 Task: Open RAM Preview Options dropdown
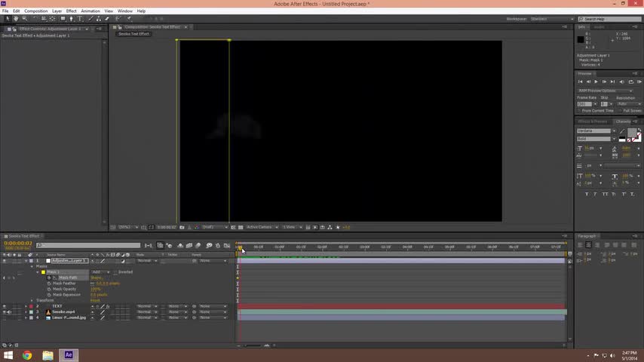point(605,90)
